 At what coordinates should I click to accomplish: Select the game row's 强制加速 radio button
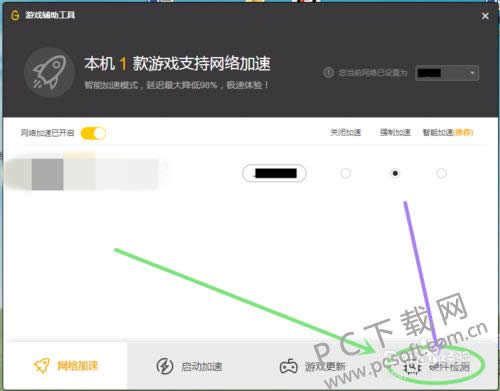pos(395,173)
